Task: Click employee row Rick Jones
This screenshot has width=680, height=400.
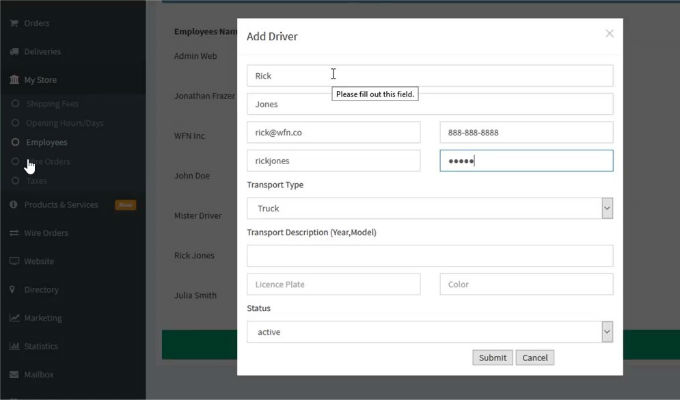Action: coord(194,256)
